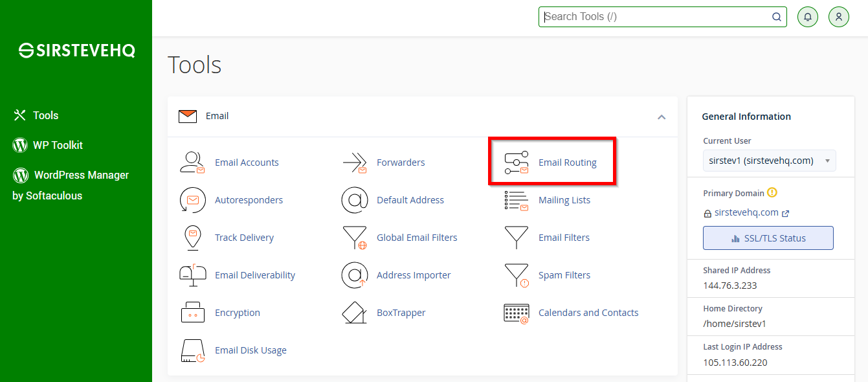Viewport: 868px width, 382px height.
Task: Click the SIRSTEVEHQ logo
Action: tap(76, 51)
